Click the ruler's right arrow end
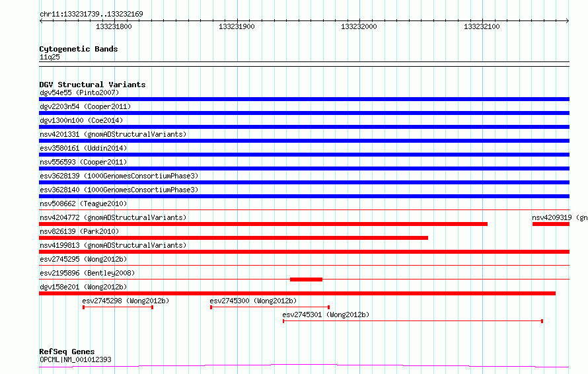The height and width of the screenshot is (374, 588). (568, 20)
